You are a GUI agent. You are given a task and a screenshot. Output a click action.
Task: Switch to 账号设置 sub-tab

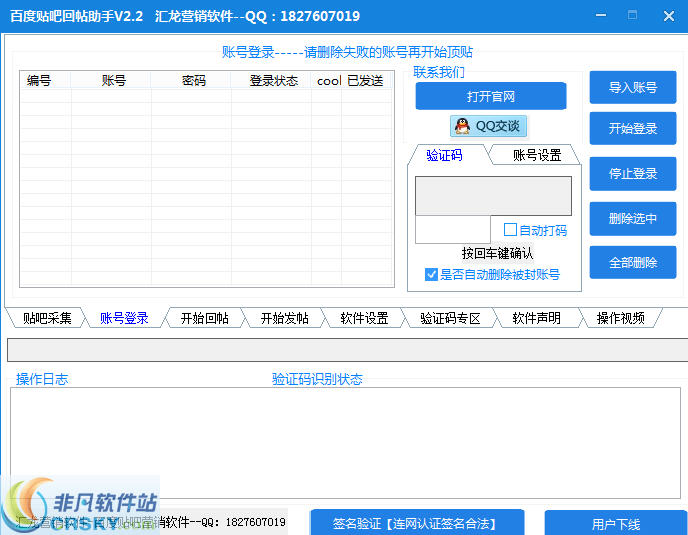[x=537, y=155]
